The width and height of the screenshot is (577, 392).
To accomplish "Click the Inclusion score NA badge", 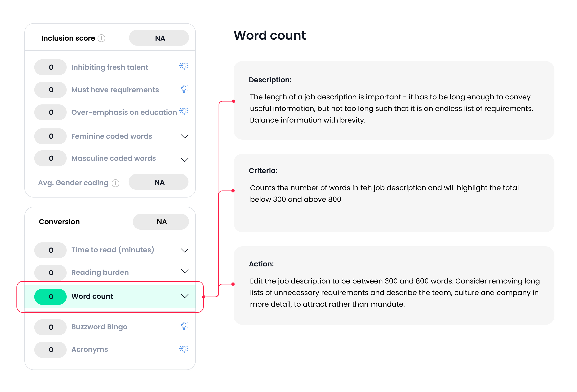I will click(159, 38).
